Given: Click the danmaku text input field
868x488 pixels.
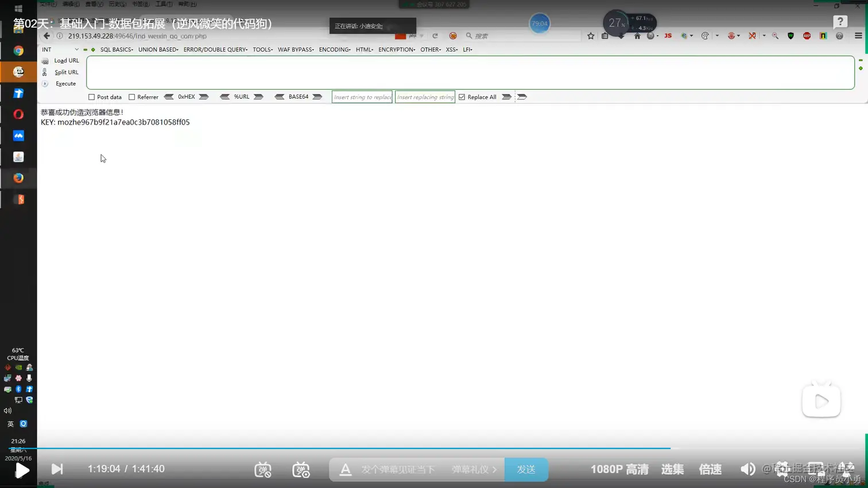Looking at the screenshot, I should [x=398, y=470].
